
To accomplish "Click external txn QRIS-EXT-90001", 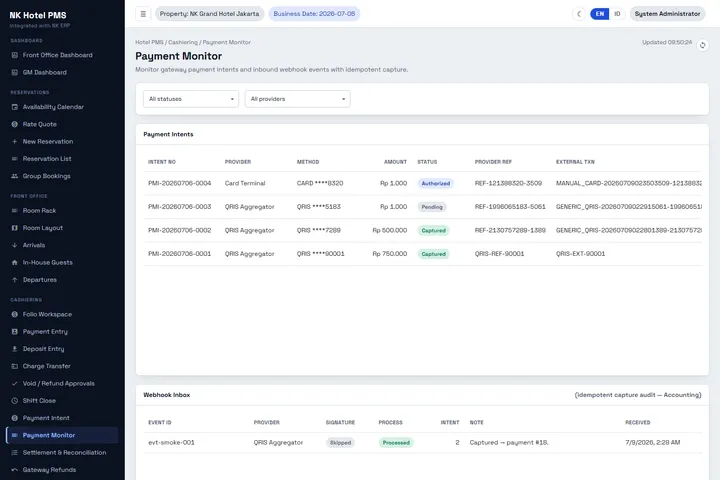I will [x=580, y=254].
